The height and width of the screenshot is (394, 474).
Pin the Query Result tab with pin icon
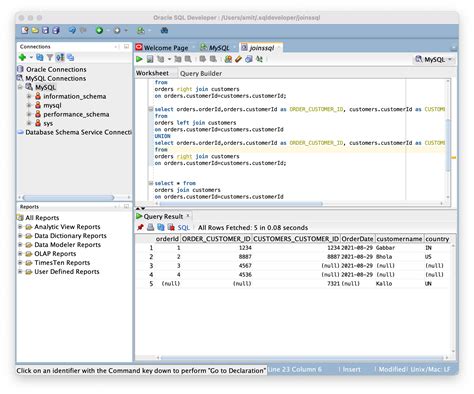[x=140, y=227]
